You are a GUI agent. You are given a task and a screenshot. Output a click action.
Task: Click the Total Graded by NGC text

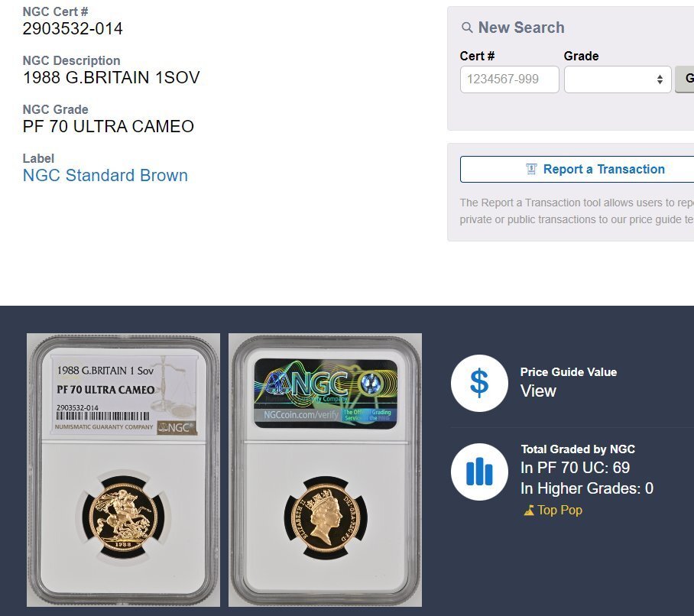tap(578, 449)
